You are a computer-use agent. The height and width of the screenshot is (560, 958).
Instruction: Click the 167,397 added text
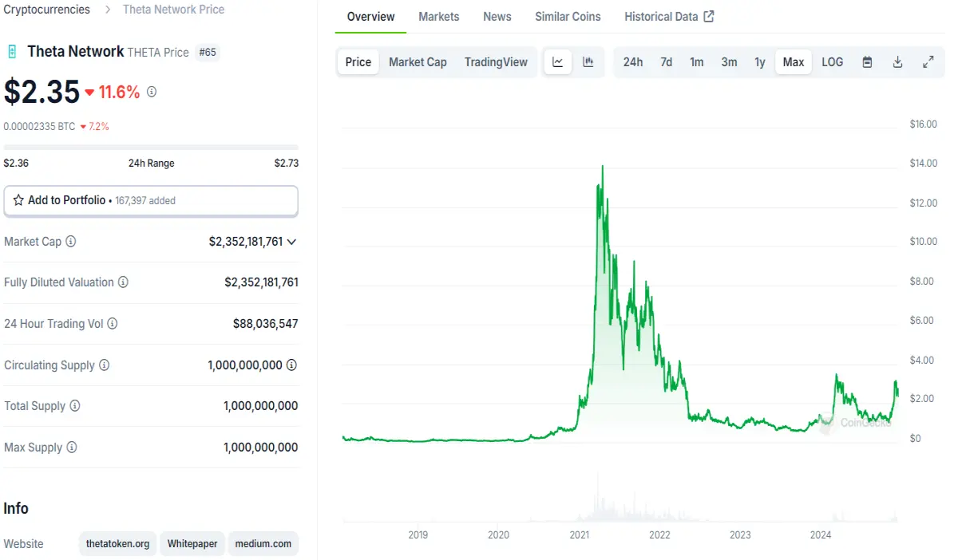point(144,201)
